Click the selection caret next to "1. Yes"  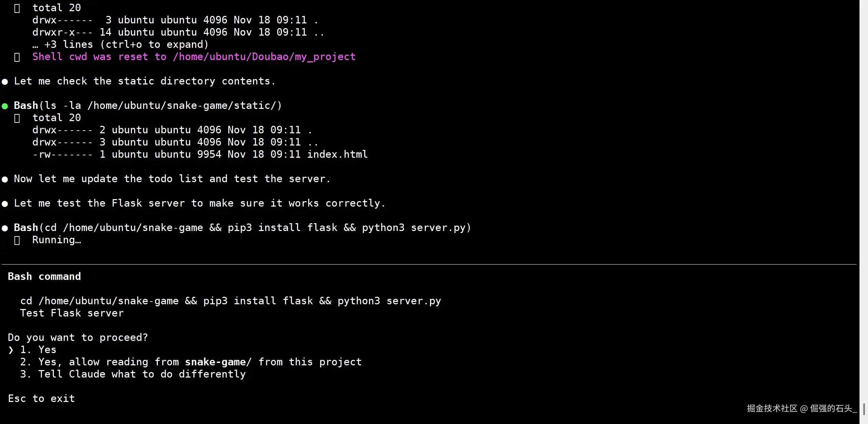11,350
